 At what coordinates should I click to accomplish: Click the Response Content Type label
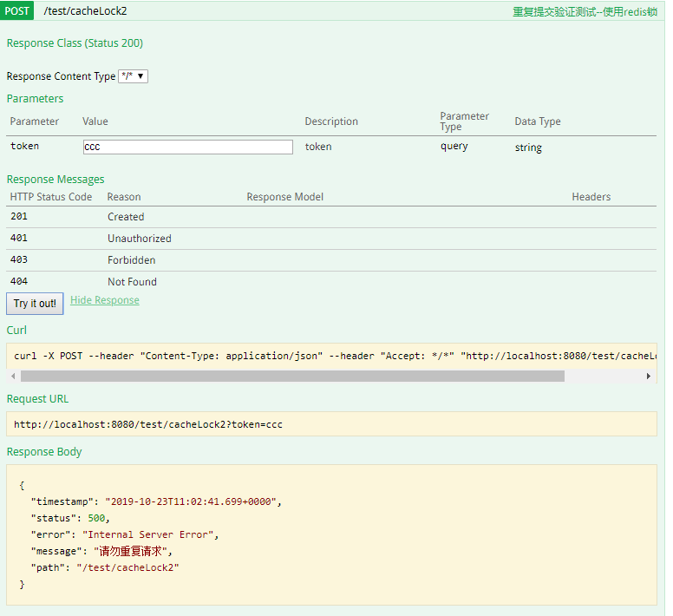click(x=61, y=76)
